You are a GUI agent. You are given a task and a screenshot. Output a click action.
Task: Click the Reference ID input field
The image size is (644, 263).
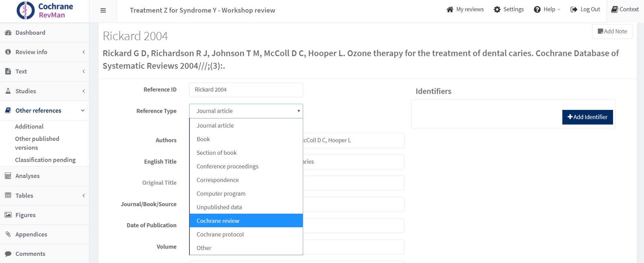click(x=246, y=90)
